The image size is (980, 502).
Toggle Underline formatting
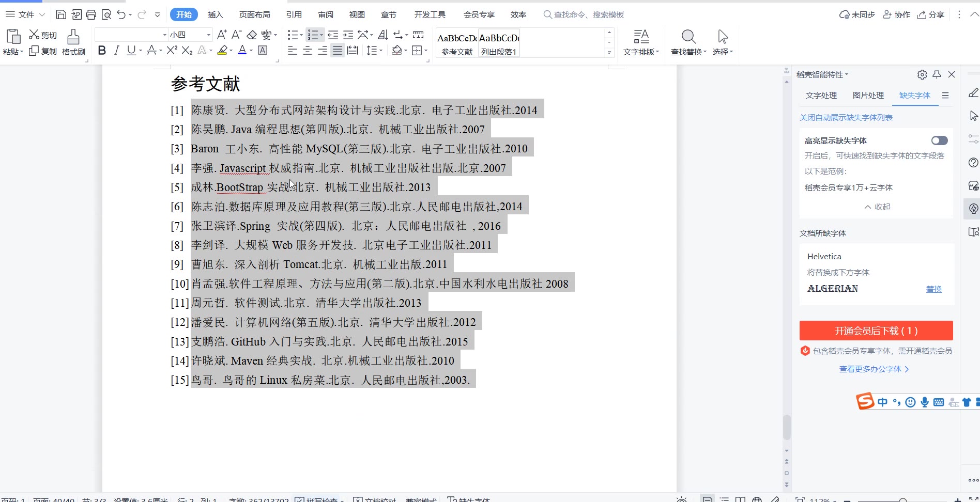131,50
